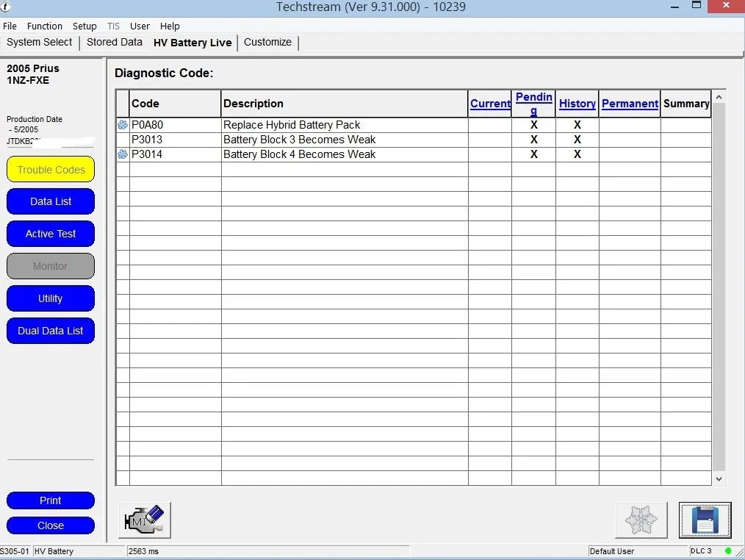Click the greyed Monitor button
Image resolution: width=745 pixels, height=560 pixels.
click(x=51, y=266)
